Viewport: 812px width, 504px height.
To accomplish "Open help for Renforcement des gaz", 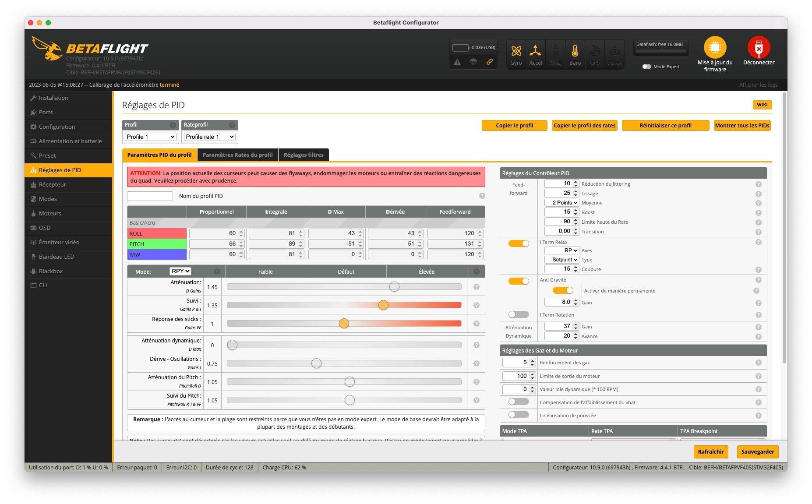I will pyautogui.click(x=758, y=363).
